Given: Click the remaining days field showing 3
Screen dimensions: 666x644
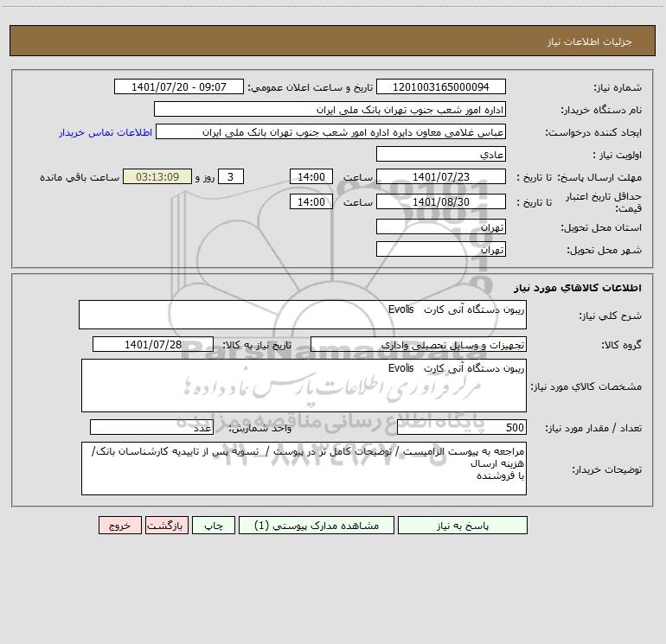Looking at the screenshot, I should [x=231, y=176].
